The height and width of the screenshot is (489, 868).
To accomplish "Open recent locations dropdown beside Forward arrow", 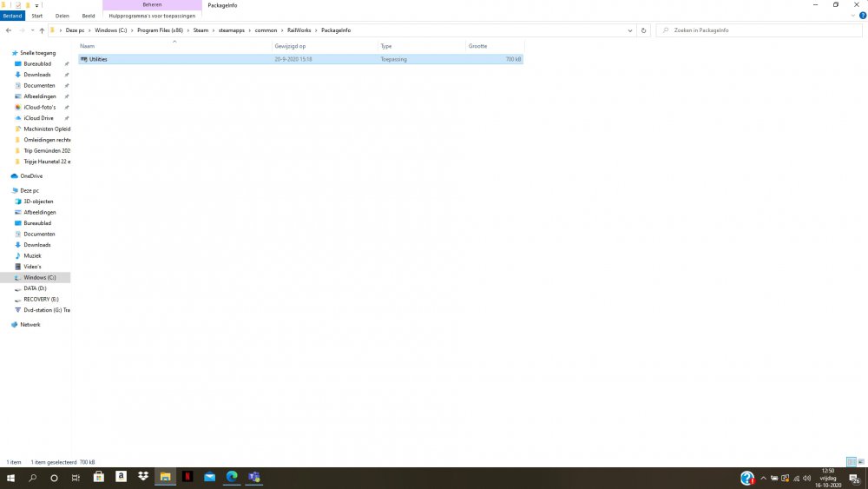I will (31, 30).
